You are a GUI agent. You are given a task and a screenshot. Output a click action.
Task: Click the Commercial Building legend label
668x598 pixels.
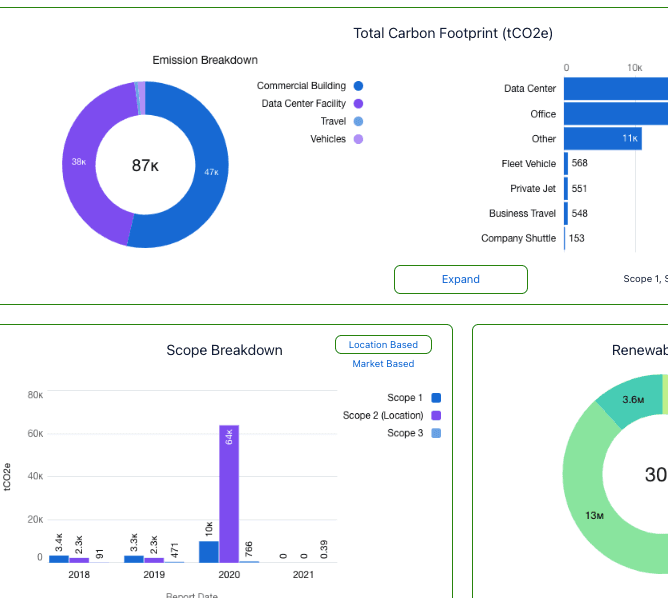[301, 86]
